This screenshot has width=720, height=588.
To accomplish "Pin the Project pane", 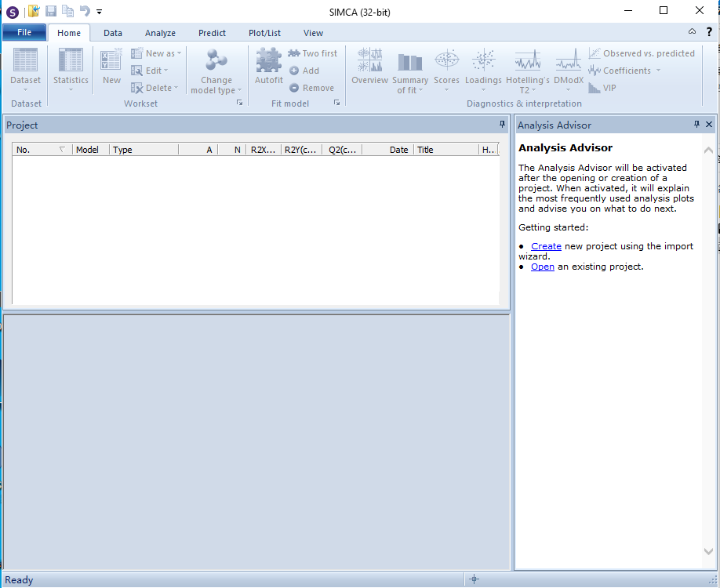I will coord(502,125).
